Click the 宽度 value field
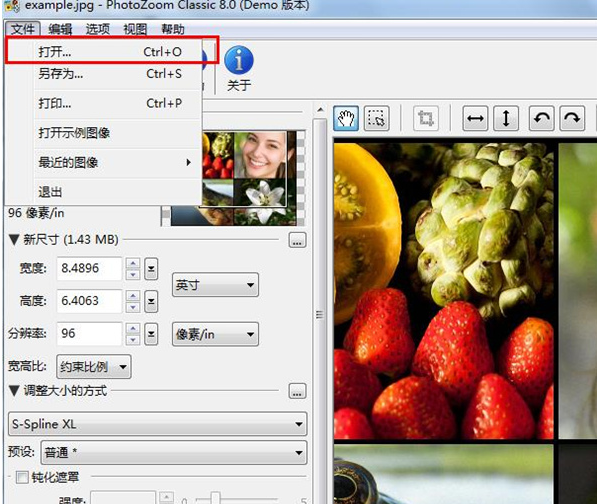597x504 pixels. click(89, 268)
